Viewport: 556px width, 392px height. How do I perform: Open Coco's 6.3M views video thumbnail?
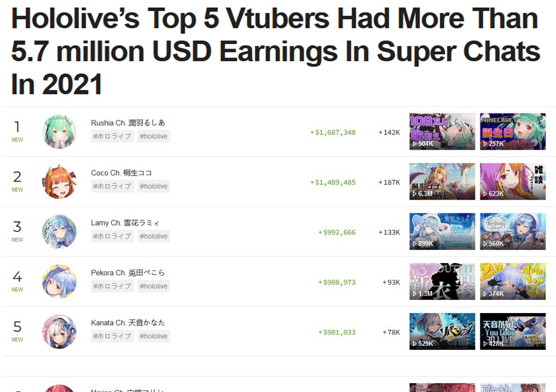[442, 182]
